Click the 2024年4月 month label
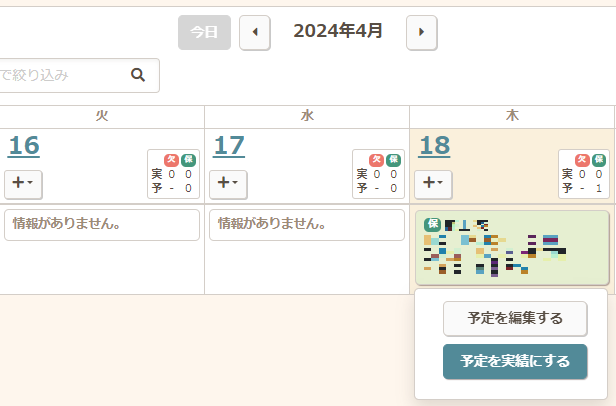616x406 pixels. tap(338, 31)
